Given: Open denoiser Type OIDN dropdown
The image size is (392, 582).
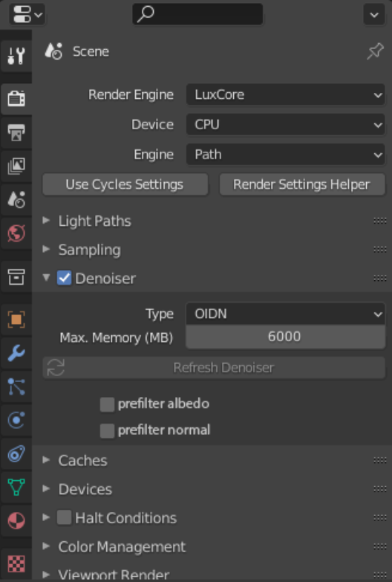Looking at the screenshot, I should pos(286,314).
